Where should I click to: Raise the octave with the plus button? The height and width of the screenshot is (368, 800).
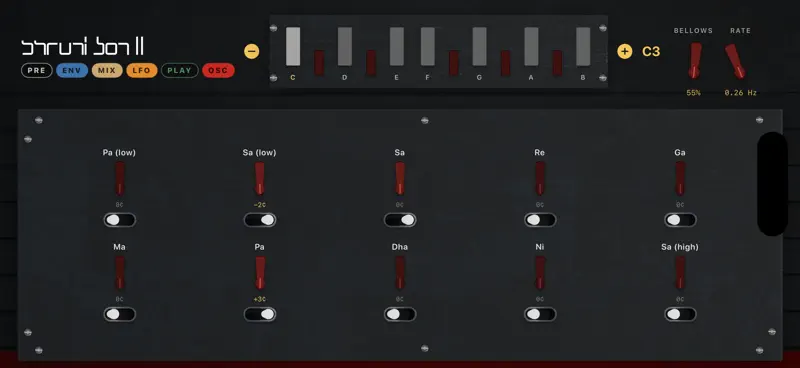(624, 52)
